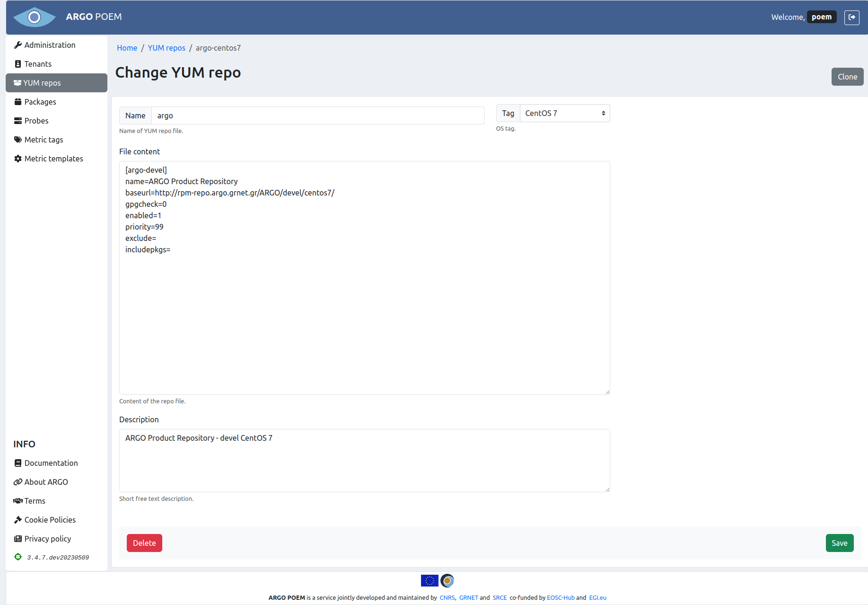Open Documentation via its book icon
Screen dimensions: 868x605
[18, 463]
